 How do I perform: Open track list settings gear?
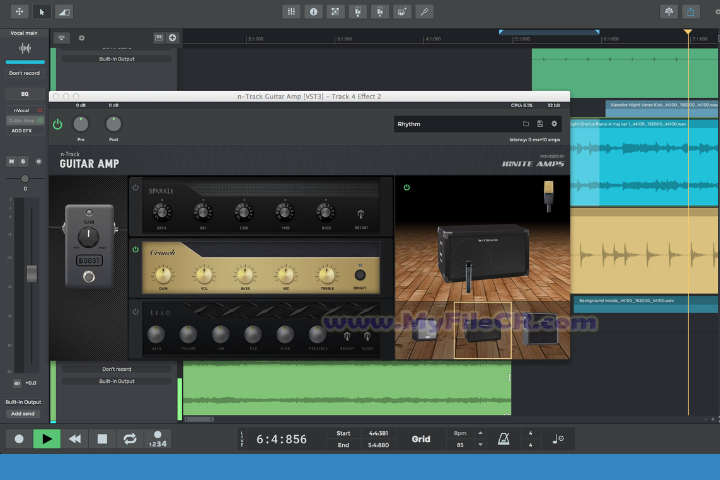click(82, 38)
